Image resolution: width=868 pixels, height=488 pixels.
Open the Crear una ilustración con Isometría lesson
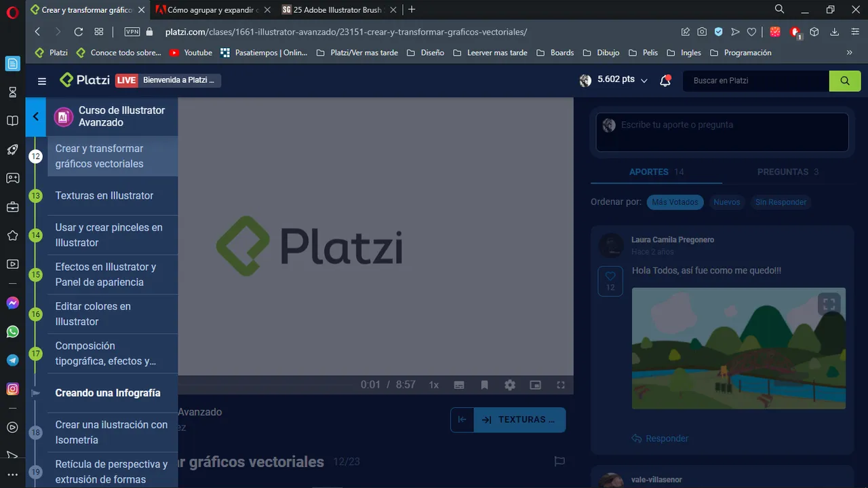pos(113,432)
